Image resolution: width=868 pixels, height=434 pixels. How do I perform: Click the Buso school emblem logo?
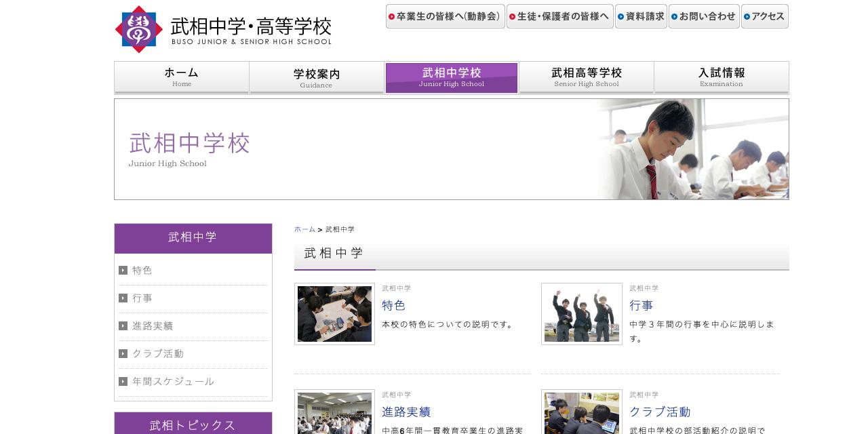[x=140, y=30]
